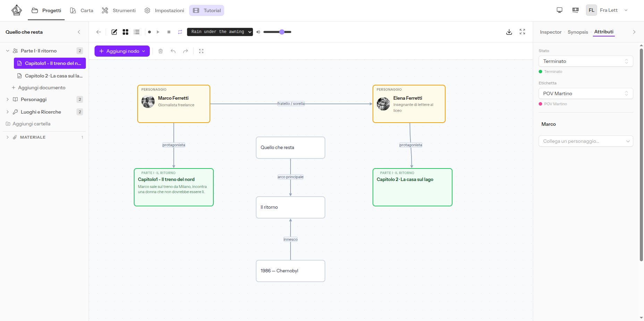
Task: Redo the canvas action
Action: coord(186,51)
